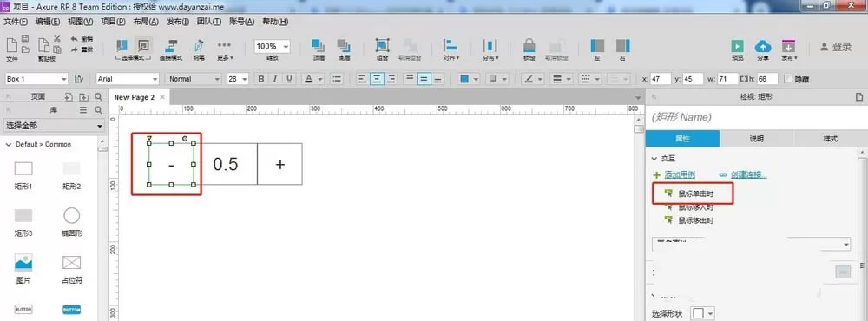Open the 编辑 menu
Viewport: 868px width, 321px height.
(x=48, y=22)
